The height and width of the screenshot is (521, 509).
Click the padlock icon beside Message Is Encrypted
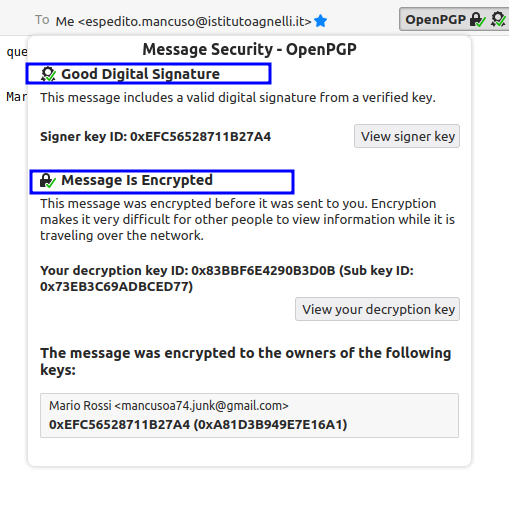[x=48, y=181]
